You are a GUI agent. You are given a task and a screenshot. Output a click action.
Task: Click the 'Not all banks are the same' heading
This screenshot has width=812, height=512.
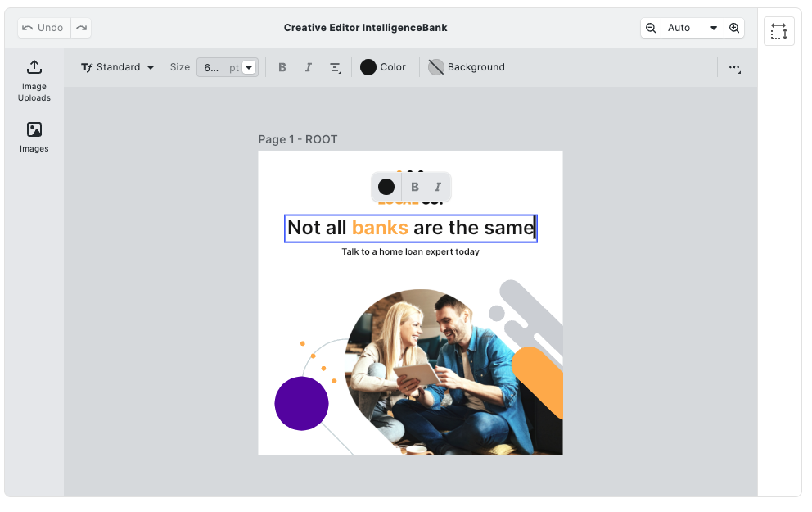(x=411, y=229)
